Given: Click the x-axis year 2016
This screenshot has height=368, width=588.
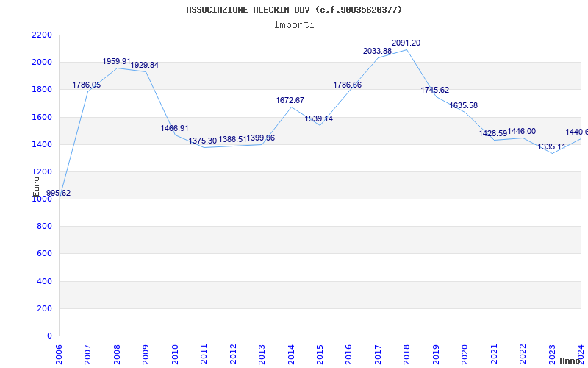Looking at the screenshot, I should pos(348,354).
